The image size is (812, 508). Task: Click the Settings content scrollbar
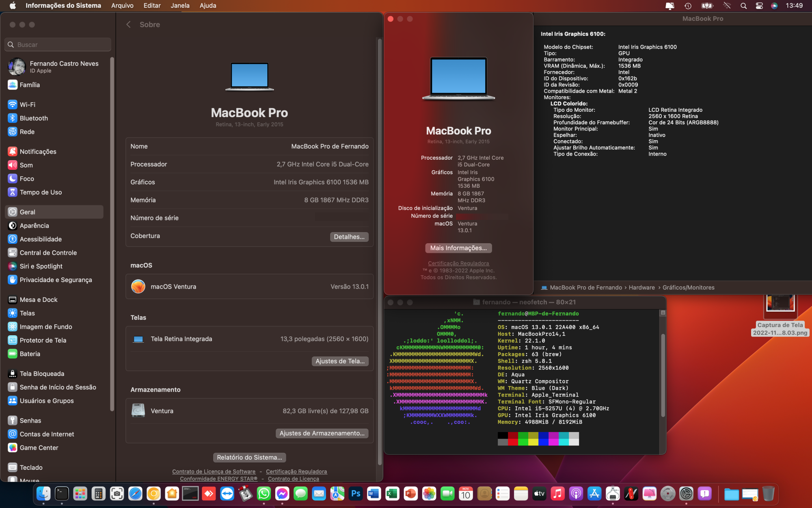[x=380, y=252]
